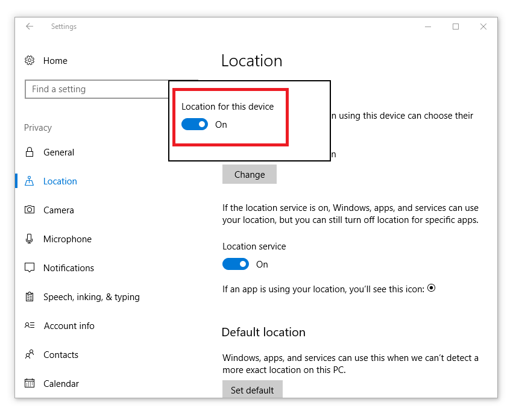Select the Microphone icon
The height and width of the screenshot is (420, 519).
[30, 239]
